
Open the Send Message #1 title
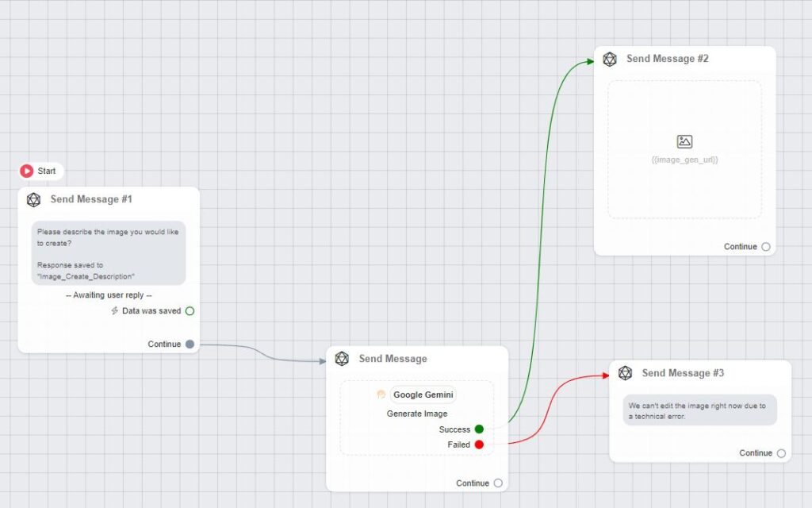click(x=91, y=199)
